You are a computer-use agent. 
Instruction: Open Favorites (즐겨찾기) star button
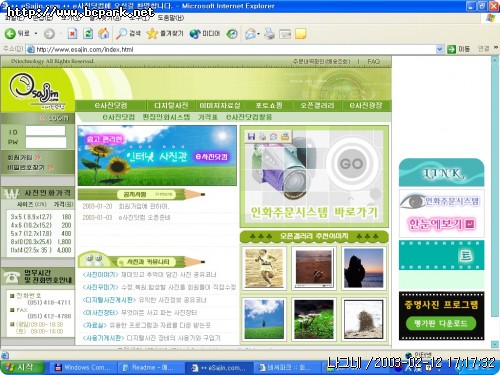coord(165,33)
